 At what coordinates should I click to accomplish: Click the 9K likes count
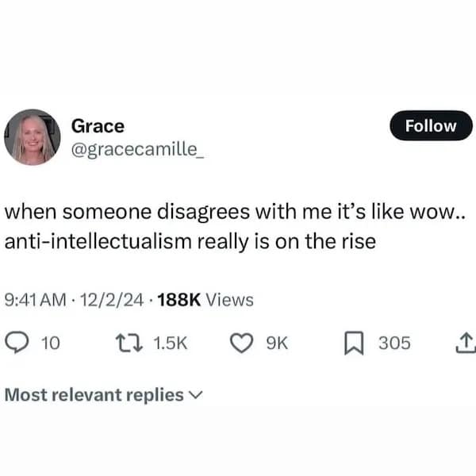276,343
